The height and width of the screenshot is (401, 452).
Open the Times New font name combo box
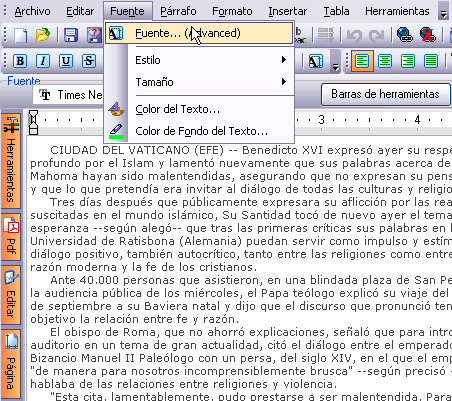[x=69, y=95]
